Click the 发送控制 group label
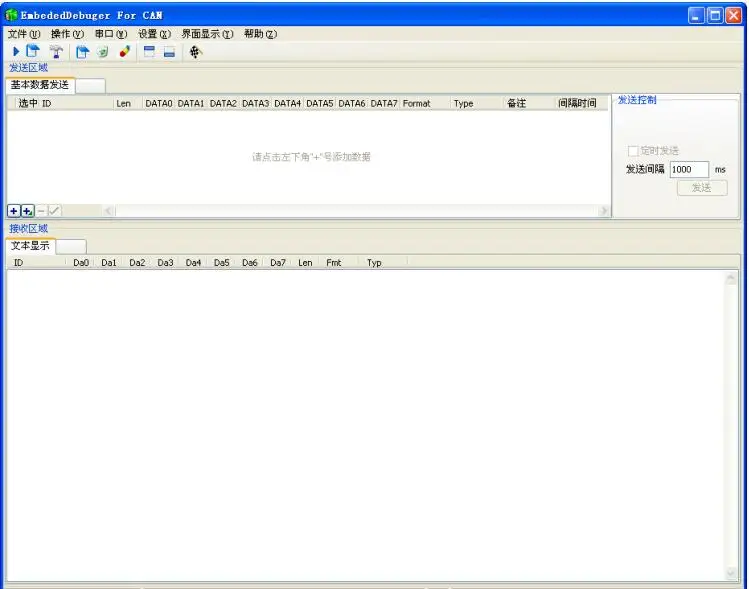This screenshot has height=589, width=749. (637, 100)
